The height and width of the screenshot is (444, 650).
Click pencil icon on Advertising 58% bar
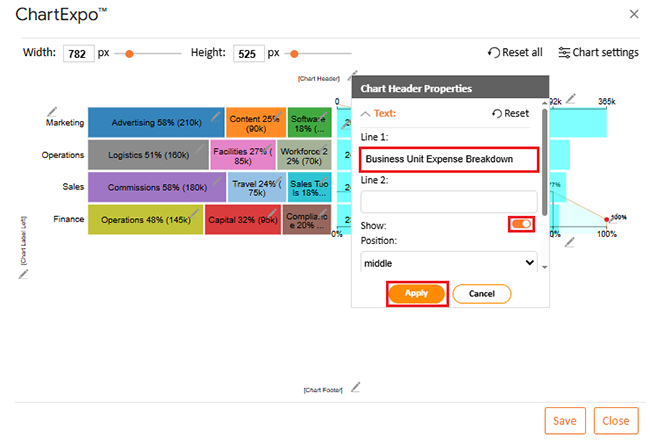pyautogui.click(x=216, y=116)
